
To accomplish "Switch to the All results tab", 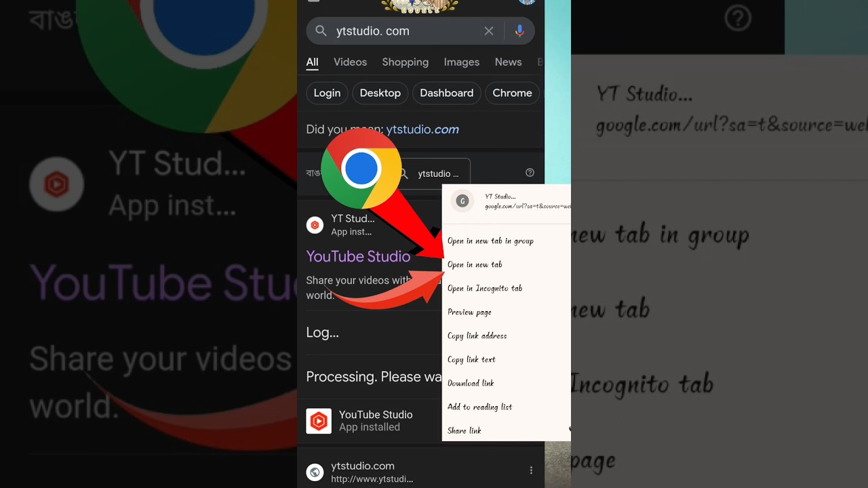I will click(x=312, y=62).
